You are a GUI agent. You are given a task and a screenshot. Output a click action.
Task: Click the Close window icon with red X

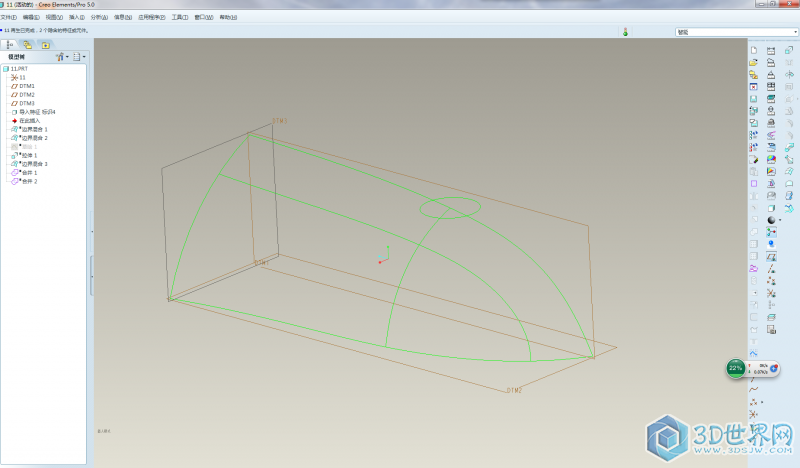tap(754, 87)
